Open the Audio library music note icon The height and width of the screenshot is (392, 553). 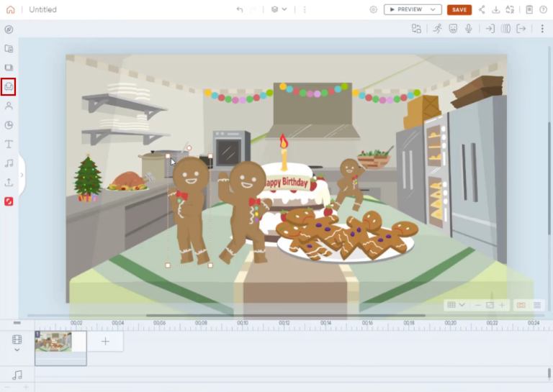coord(9,163)
